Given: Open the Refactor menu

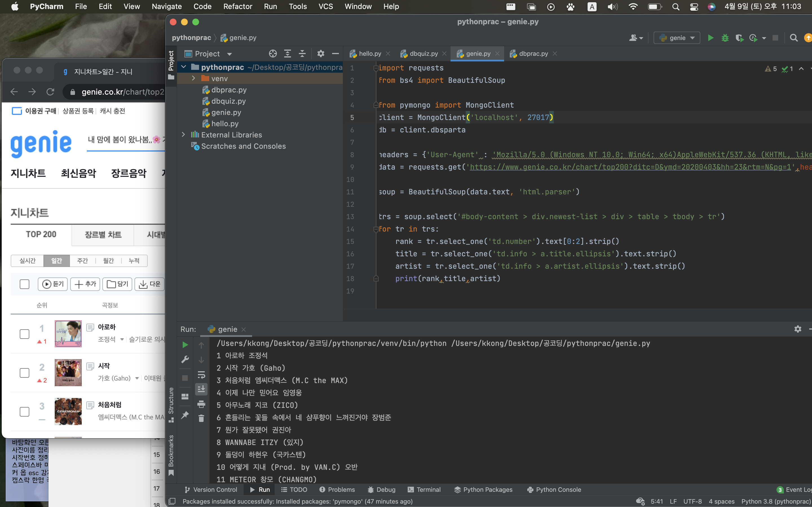Looking at the screenshot, I should 238,6.
